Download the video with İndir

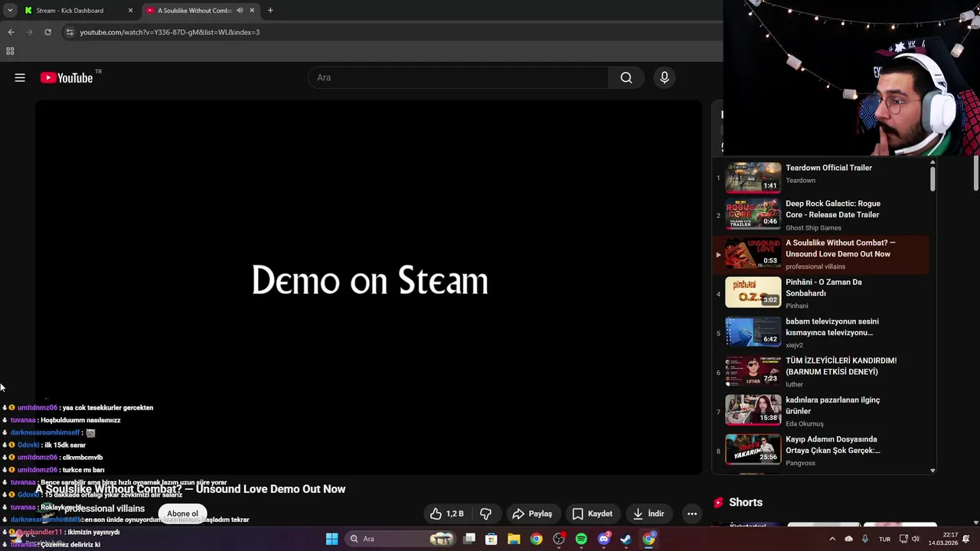point(648,514)
